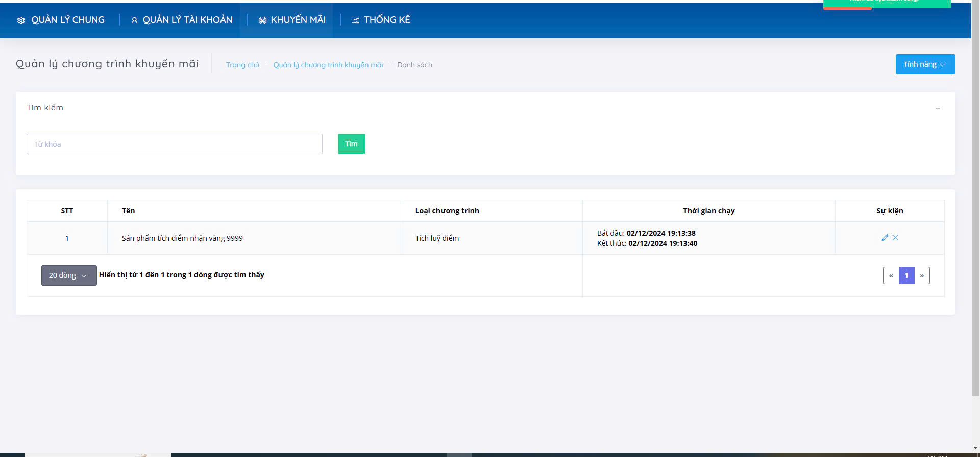Go to next page with » button
The width and height of the screenshot is (980, 457).
922,275
